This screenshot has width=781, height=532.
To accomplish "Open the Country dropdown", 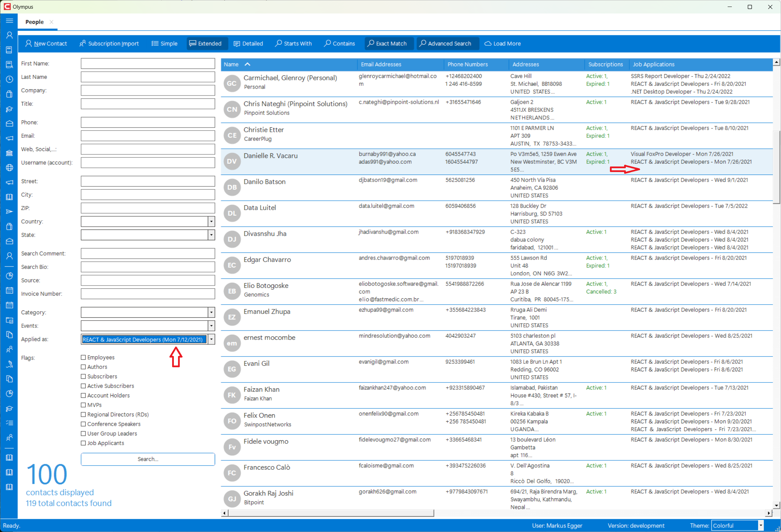I will point(211,222).
